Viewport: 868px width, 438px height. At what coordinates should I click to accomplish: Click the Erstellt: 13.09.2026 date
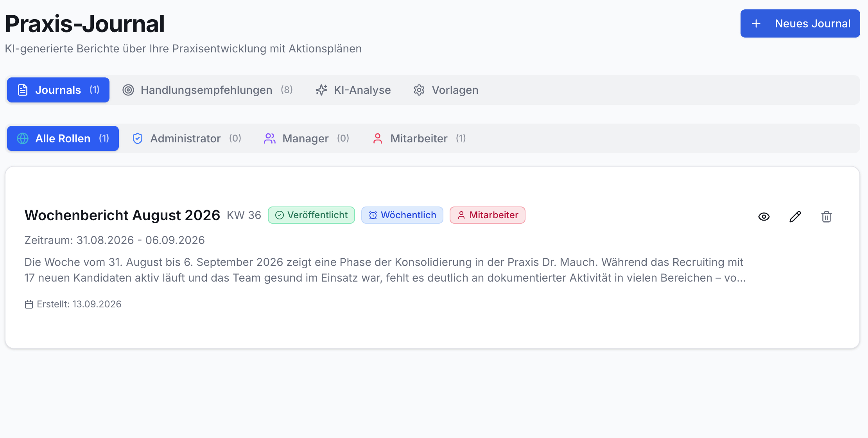pyautogui.click(x=73, y=304)
